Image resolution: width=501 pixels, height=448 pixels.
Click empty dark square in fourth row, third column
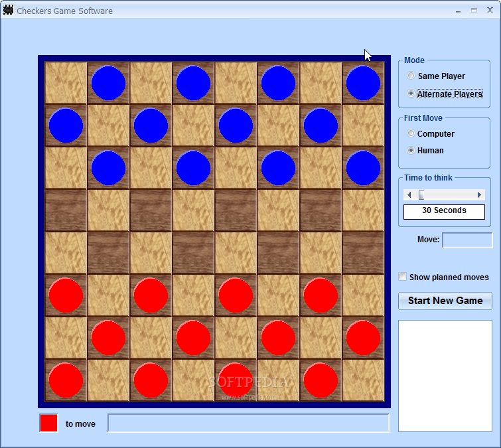pos(151,210)
